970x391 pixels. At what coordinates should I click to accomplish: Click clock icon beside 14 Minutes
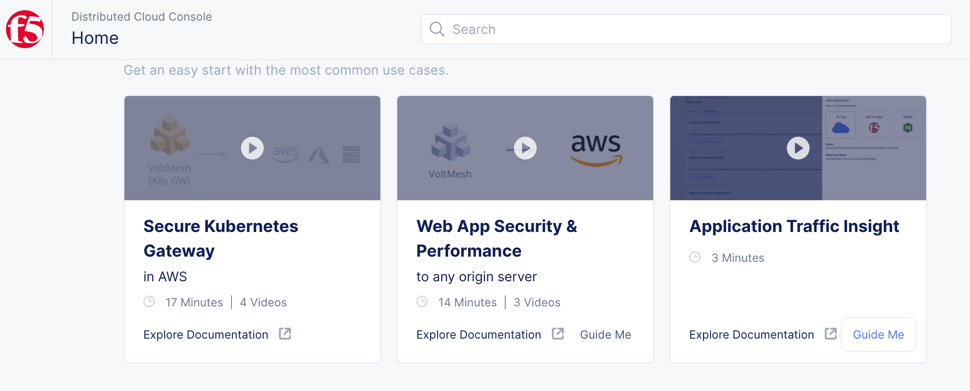(422, 302)
